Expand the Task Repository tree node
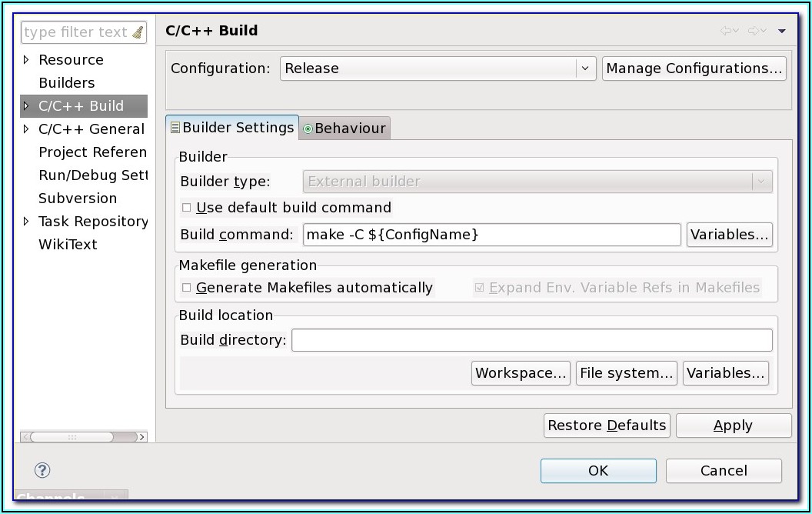 [x=26, y=222]
